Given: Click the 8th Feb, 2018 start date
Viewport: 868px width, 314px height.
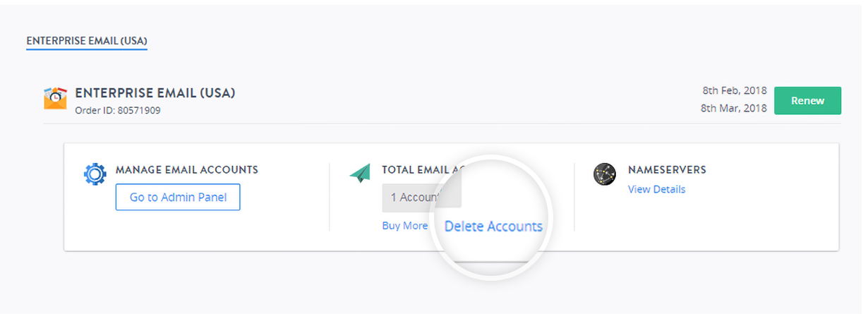Looking at the screenshot, I should click(734, 91).
